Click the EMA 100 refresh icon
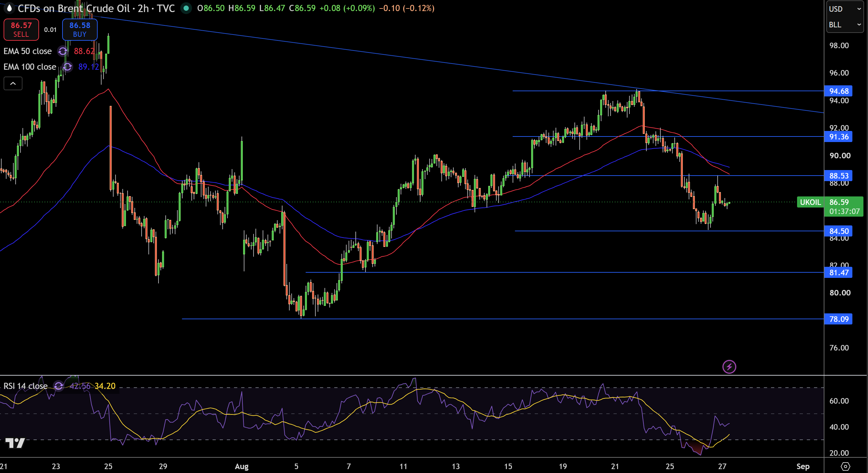This screenshot has height=473, width=868. pyautogui.click(x=67, y=67)
